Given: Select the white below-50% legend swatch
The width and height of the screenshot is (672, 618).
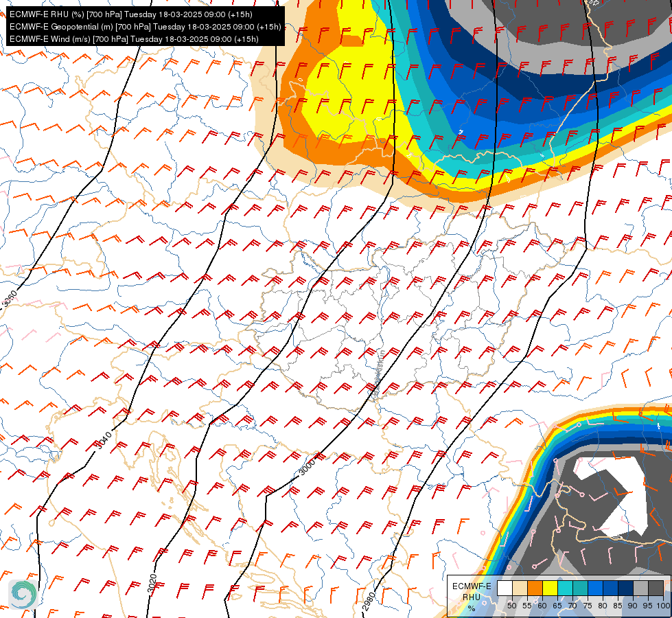Looking at the screenshot, I should [505, 588].
